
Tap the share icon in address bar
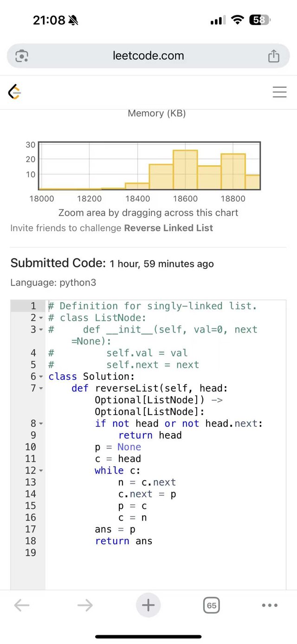[x=274, y=56]
